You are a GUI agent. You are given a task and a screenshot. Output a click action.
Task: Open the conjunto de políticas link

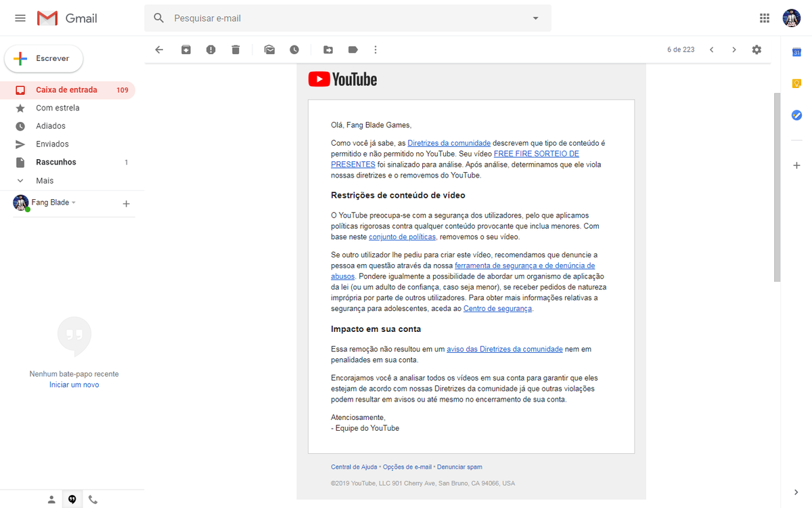[402, 237]
